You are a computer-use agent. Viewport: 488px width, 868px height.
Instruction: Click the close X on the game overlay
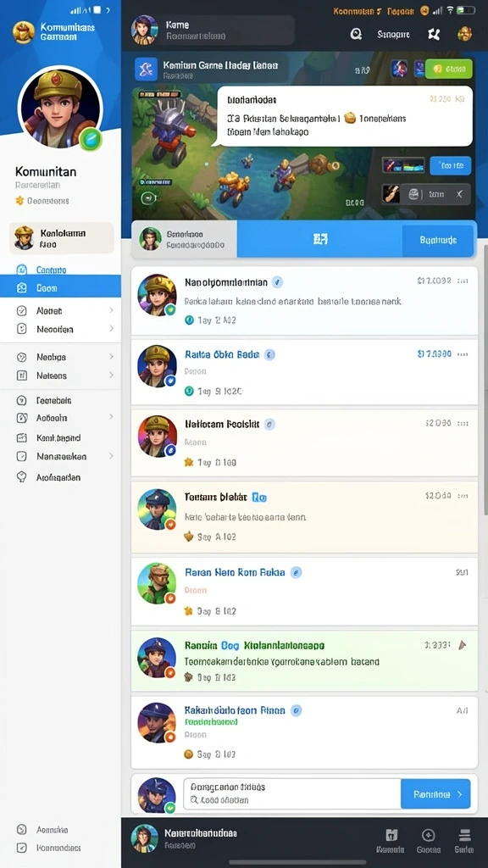459,194
